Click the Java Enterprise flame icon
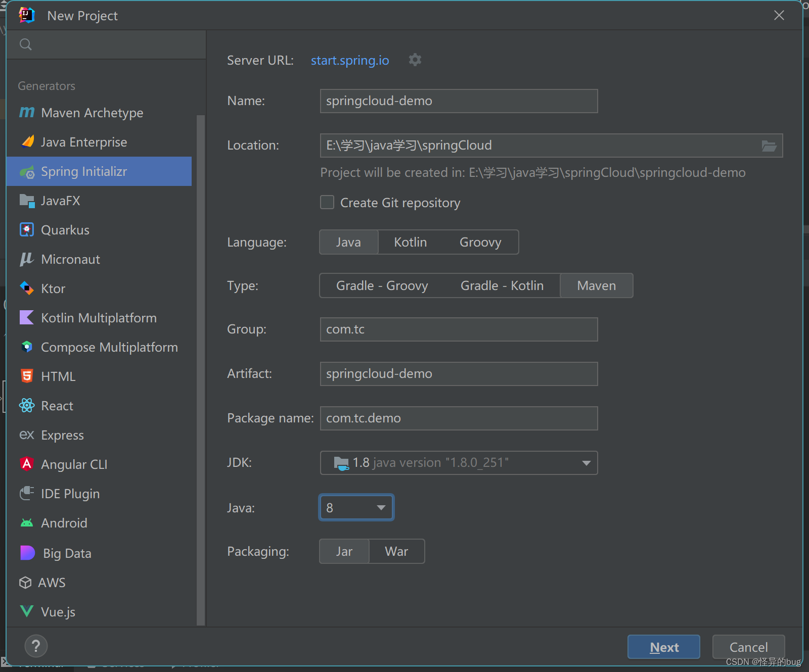This screenshot has height=672, width=809. point(28,141)
